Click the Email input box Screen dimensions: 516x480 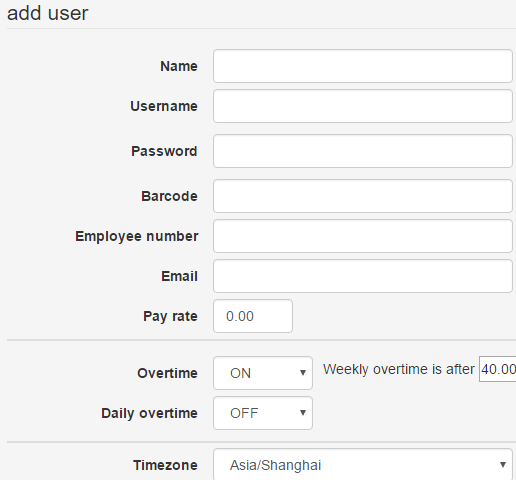coord(363,276)
